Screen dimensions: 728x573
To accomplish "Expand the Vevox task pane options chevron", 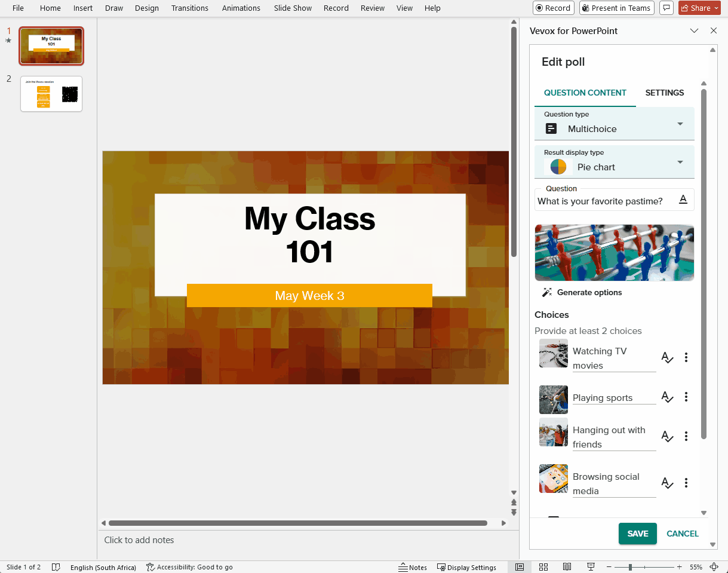I will point(694,30).
